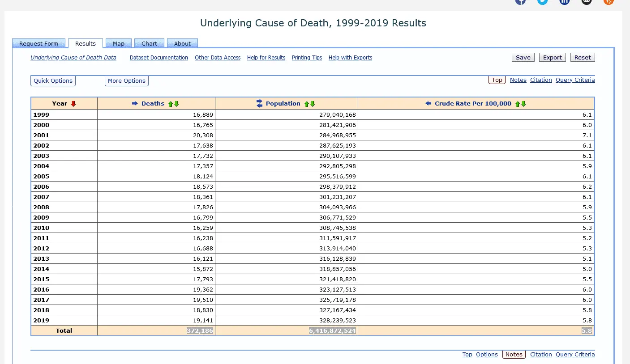
Task: Share page via email envelope icon
Action: 587,1
